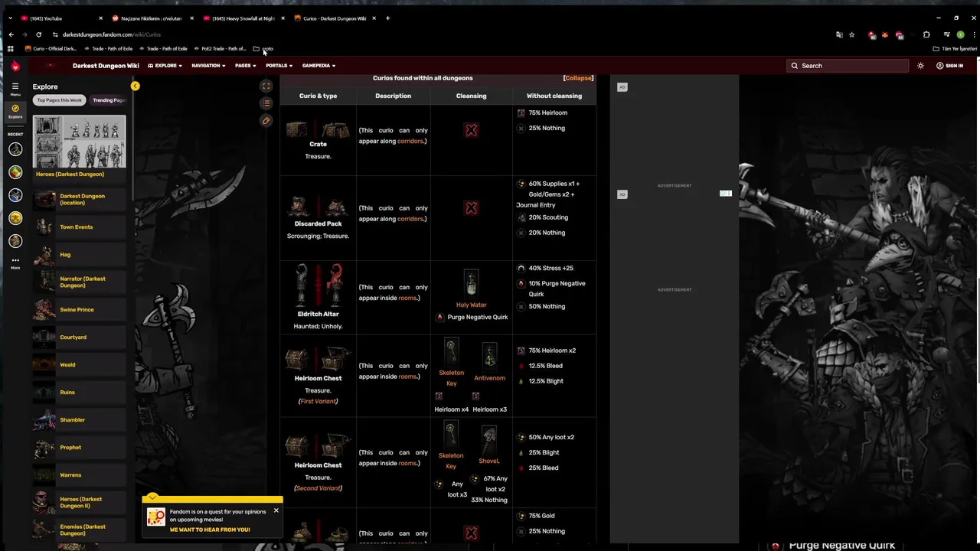Viewport: 980px width, 551px height.
Task: Collapse the Explore panel with yellow arrow
Action: coord(135,86)
